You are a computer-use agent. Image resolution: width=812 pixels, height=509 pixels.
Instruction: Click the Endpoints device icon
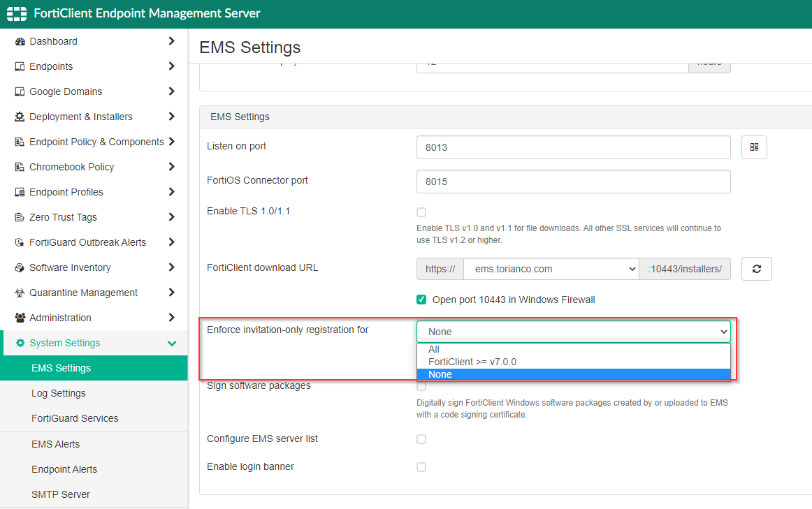20,66
